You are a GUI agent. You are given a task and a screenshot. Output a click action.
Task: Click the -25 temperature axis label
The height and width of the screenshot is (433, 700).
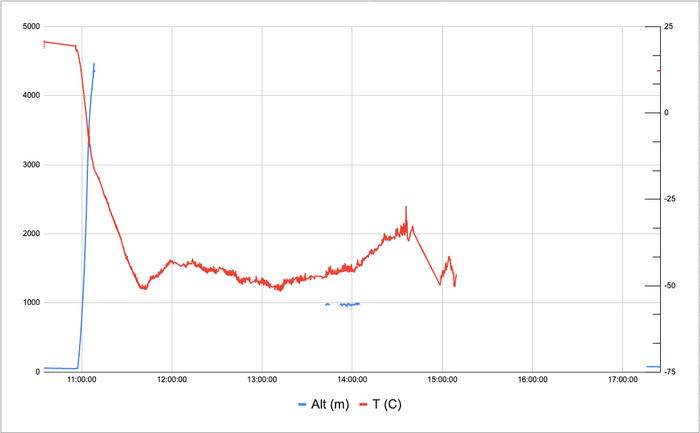pos(670,199)
